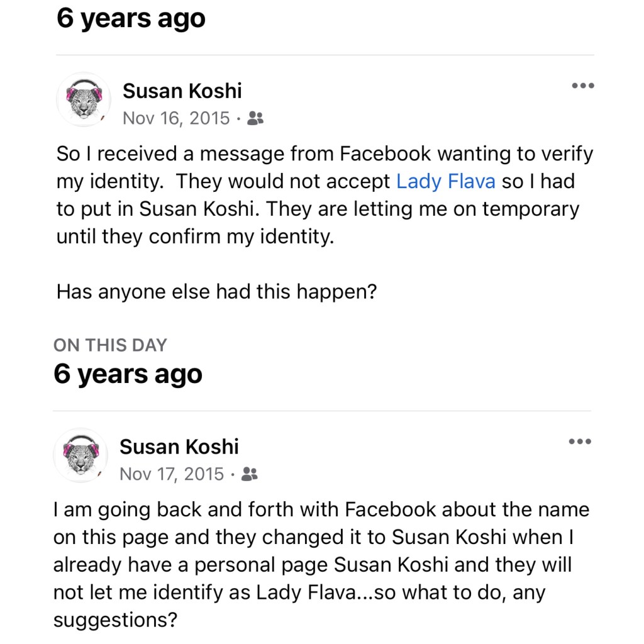The image size is (644, 644).
Task: Tap the "6 years ago" heading below ON THIS DAY
Action: coord(128,374)
